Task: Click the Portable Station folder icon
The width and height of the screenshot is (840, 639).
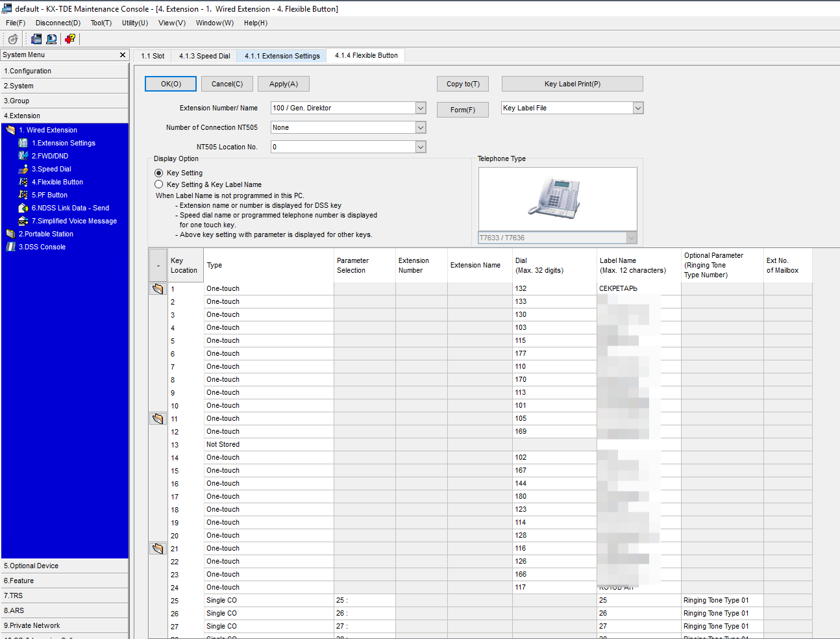Action: point(10,234)
